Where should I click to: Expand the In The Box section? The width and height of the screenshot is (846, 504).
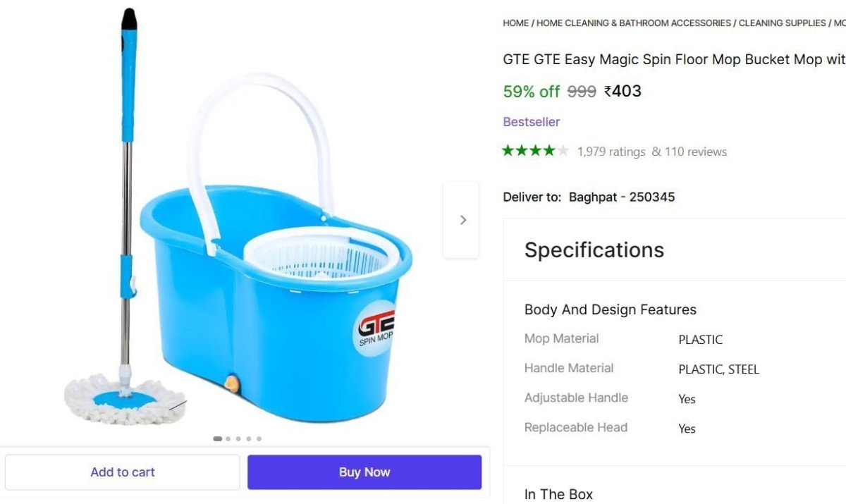(558, 494)
